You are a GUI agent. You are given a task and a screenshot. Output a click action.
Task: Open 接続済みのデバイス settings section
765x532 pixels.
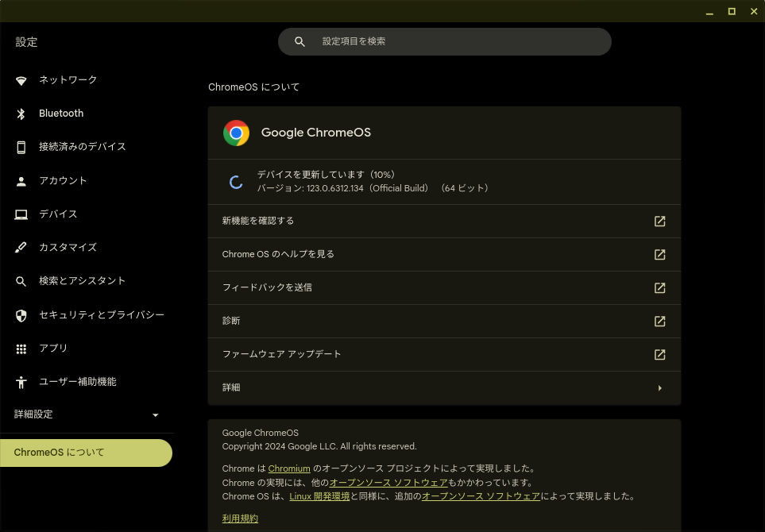pos(83,146)
